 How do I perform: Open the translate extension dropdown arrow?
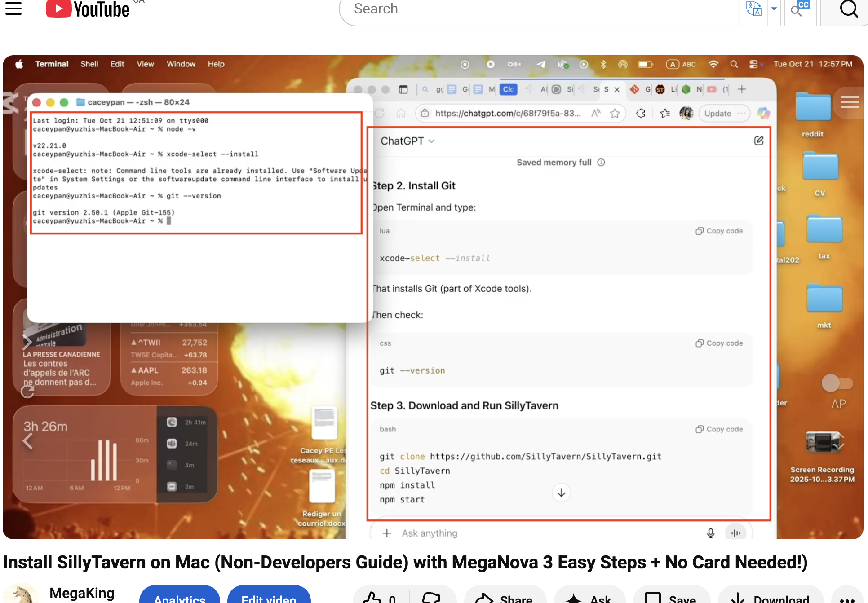point(774,9)
